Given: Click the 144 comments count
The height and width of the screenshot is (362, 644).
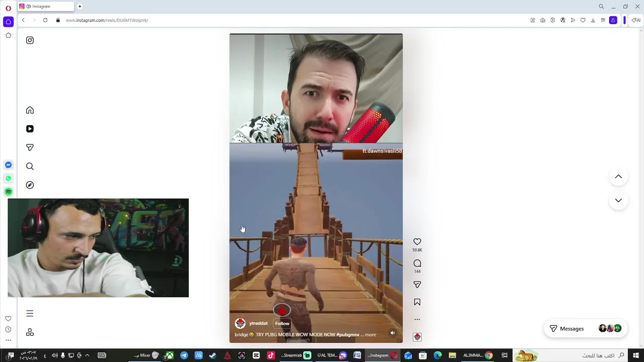Looking at the screenshot, I should coord(417,271).
